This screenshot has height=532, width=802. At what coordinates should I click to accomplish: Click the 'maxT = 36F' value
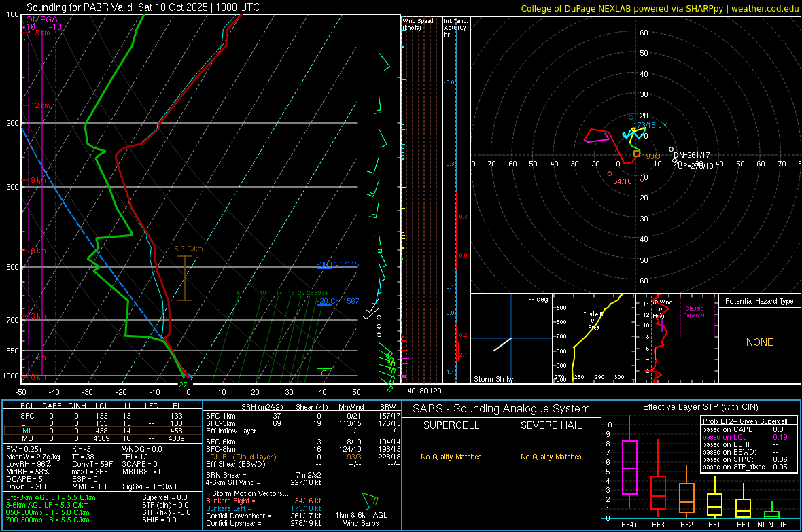90,471
